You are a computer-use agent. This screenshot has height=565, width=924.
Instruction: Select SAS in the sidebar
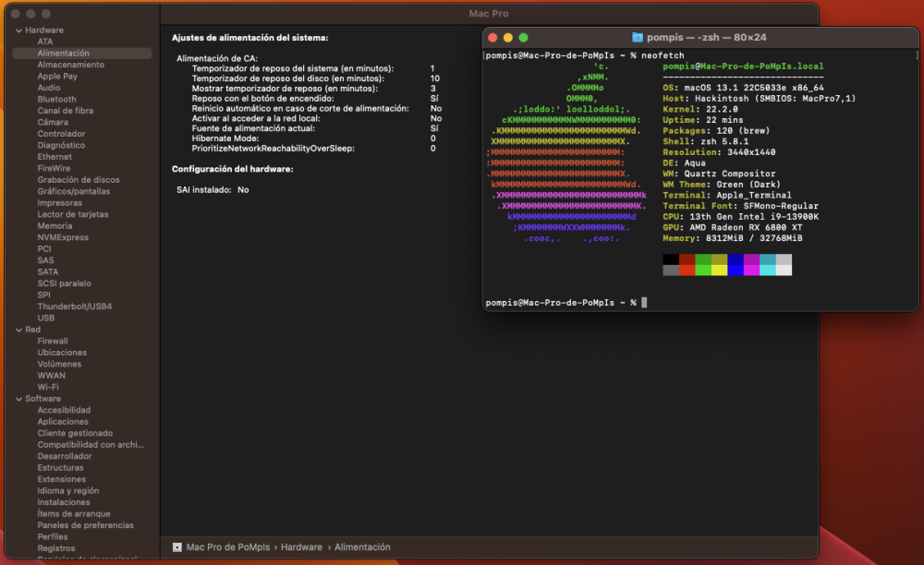pyautogui.click(x=45, y=259)
